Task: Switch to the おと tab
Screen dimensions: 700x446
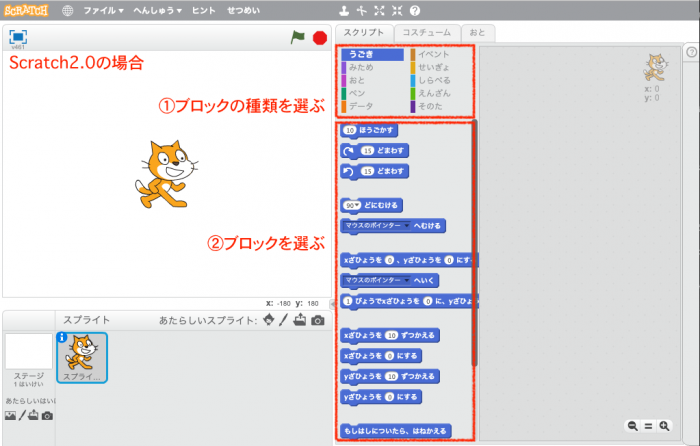Action: (x=477, y=33)
